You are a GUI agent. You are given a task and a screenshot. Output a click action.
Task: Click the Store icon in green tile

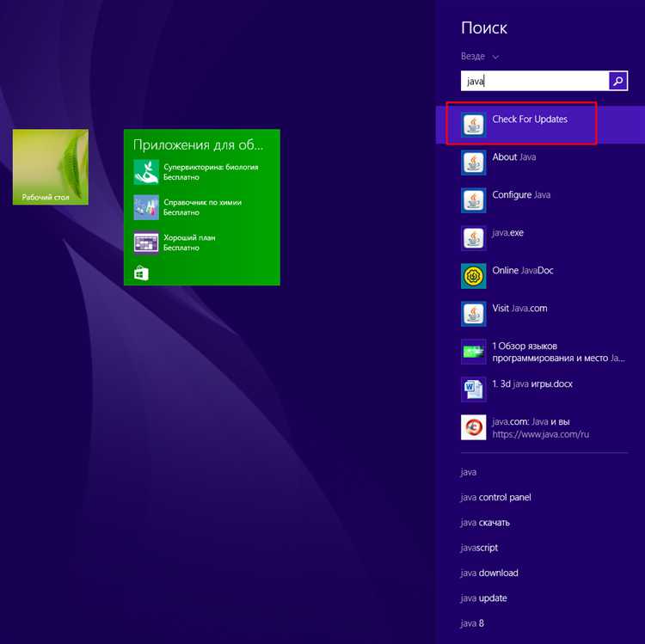[x=142, y=273]
